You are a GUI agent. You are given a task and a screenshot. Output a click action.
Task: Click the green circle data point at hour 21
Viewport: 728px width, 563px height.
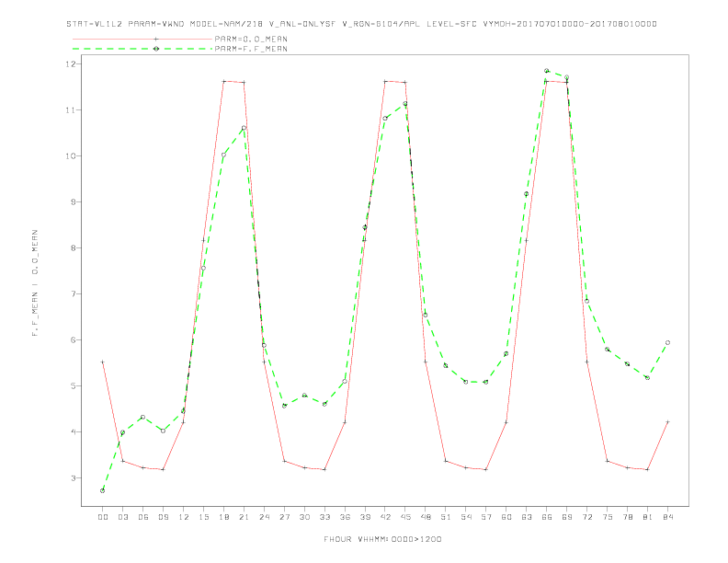click(244, 128)
